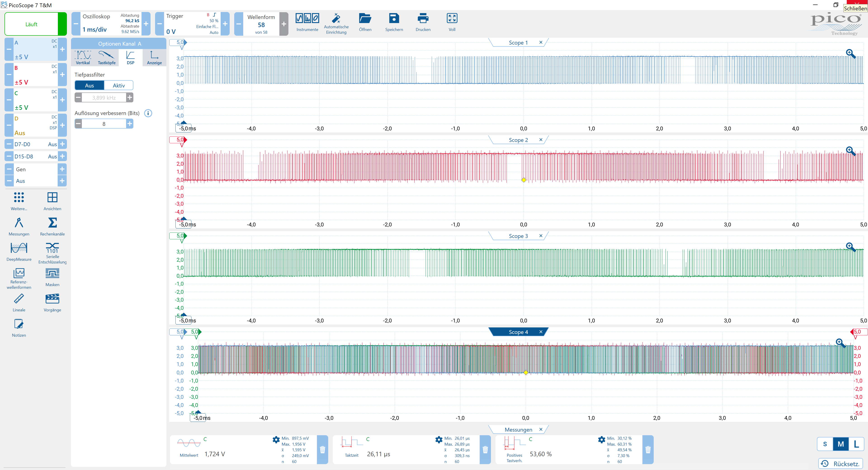Click the Rücksetz. button

point(841,464)
